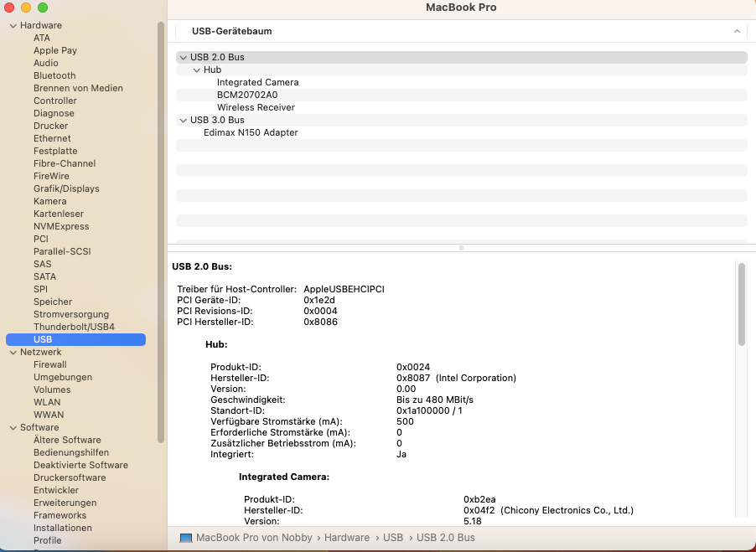
Task: Select Profile in the sidebar
Action: (x=47, y=540)
